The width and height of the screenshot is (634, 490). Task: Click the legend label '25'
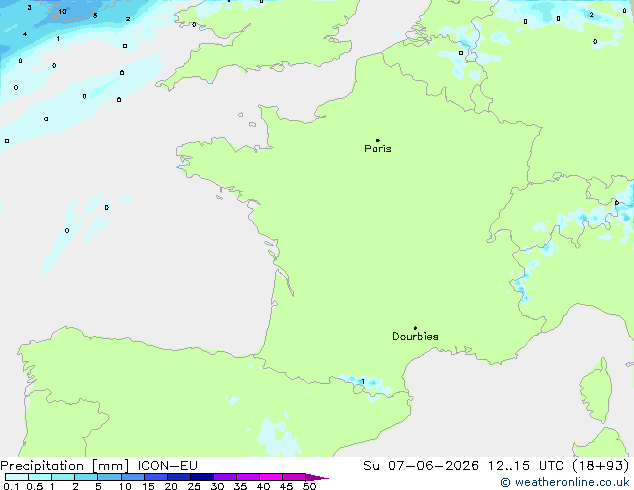coord(194,486)
